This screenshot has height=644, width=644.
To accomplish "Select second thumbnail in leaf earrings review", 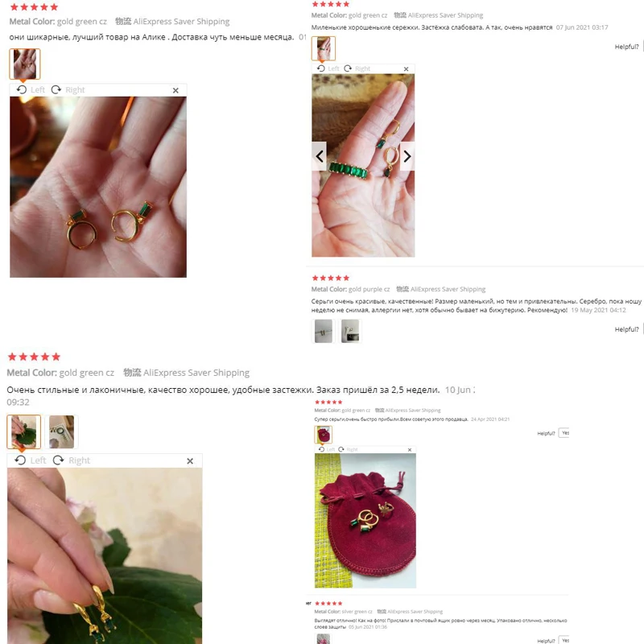I will [61, 431].
